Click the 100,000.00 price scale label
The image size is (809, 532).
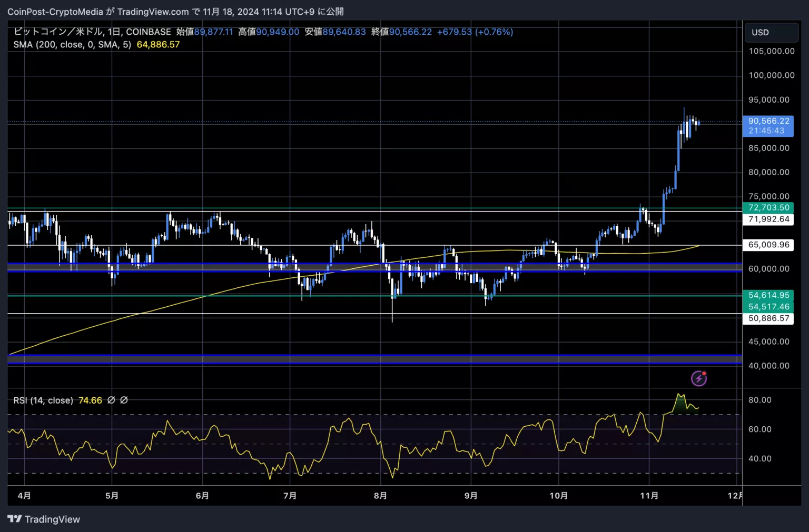772,75
